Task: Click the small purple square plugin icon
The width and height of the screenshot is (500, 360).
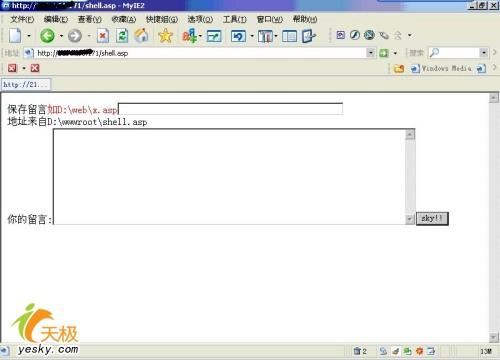Action: [x=340, y=35]
